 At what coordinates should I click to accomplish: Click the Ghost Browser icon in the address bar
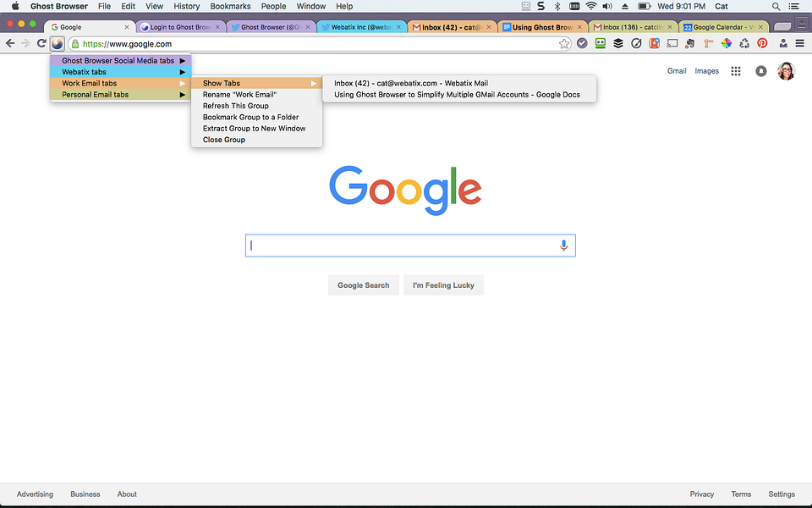[x=57, y=42]
